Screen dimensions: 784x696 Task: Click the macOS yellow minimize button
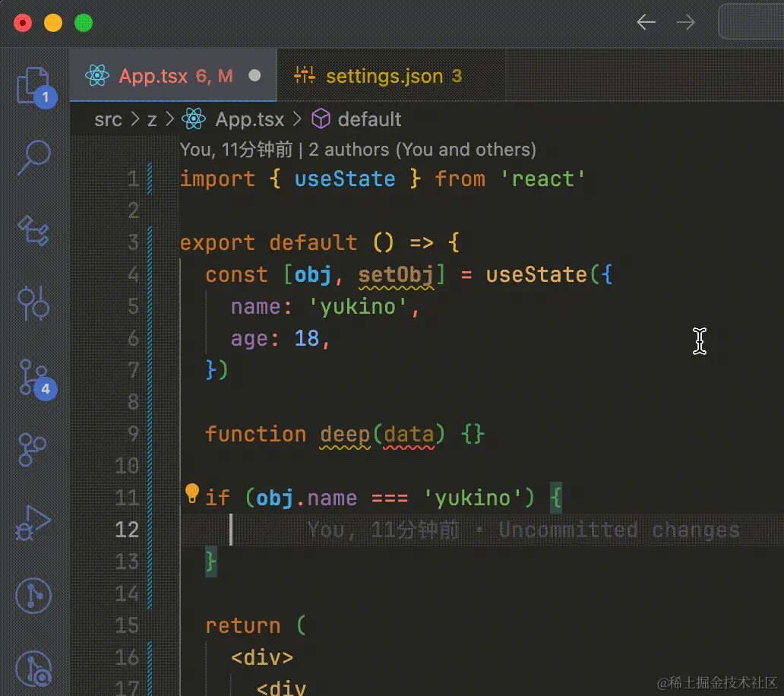click(x=53, y=23)
